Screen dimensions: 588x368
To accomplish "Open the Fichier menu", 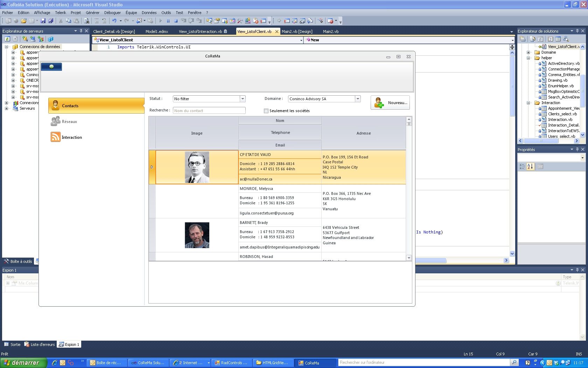I will pyautogui.click(x=7, y=13).
